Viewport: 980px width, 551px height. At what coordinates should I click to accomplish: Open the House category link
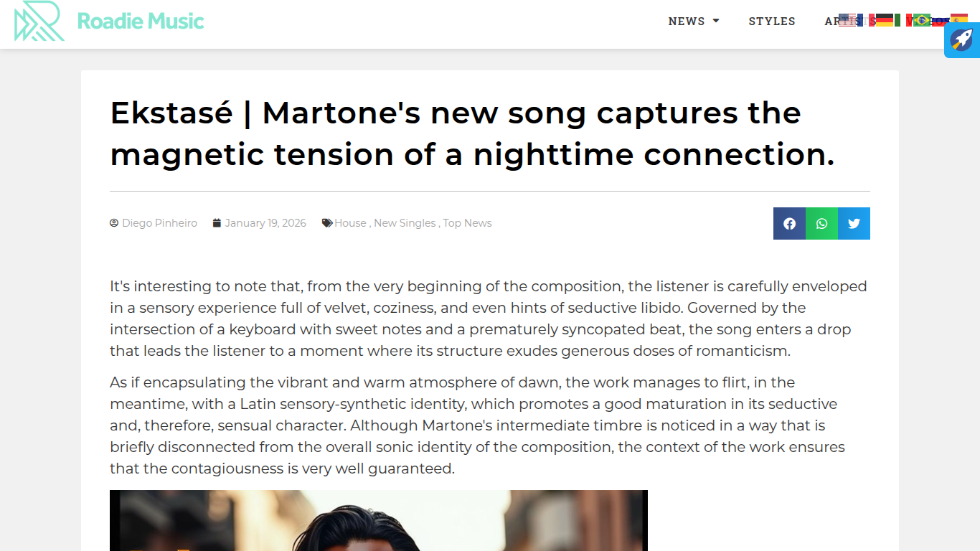(x=350, y=223)
